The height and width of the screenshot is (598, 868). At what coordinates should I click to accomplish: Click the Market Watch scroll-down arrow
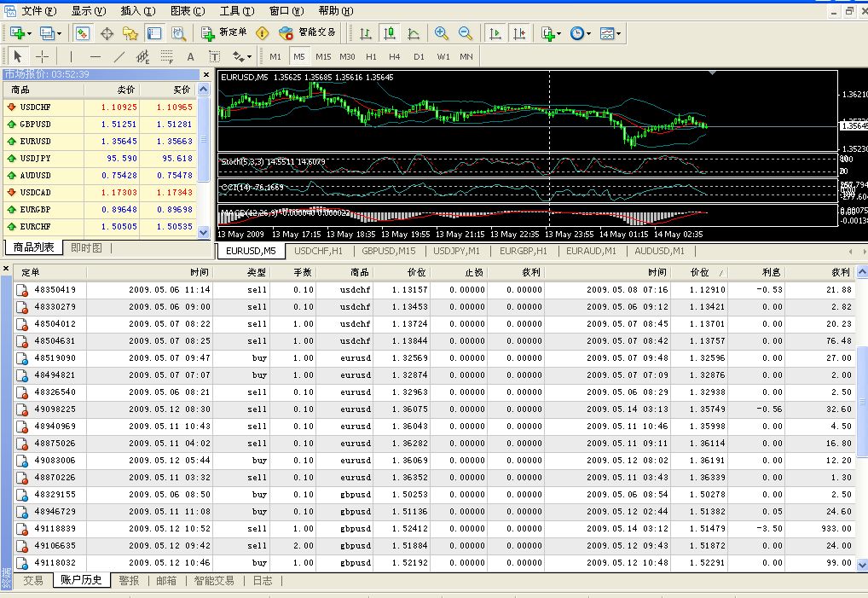pyautogui.click(x=204, y=233)
